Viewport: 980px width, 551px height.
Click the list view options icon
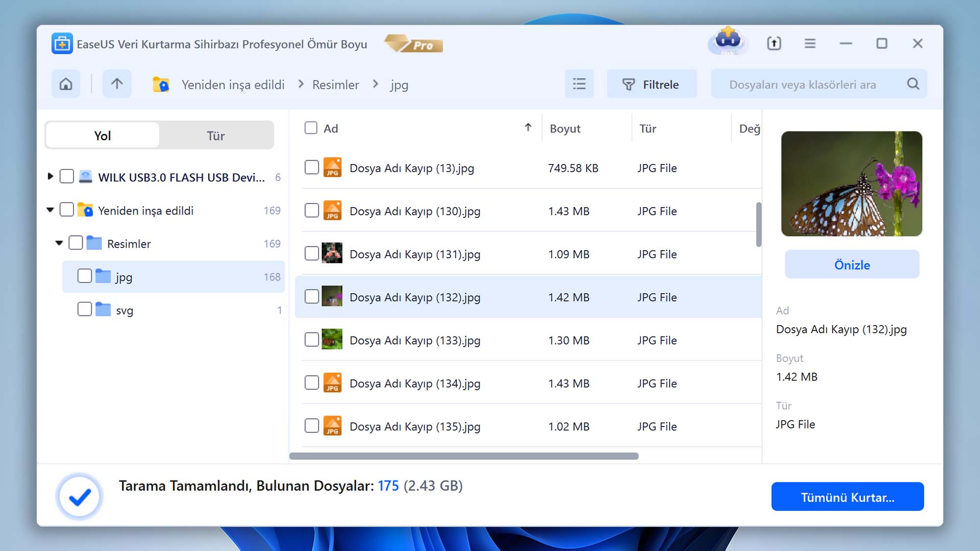point(579,84)
